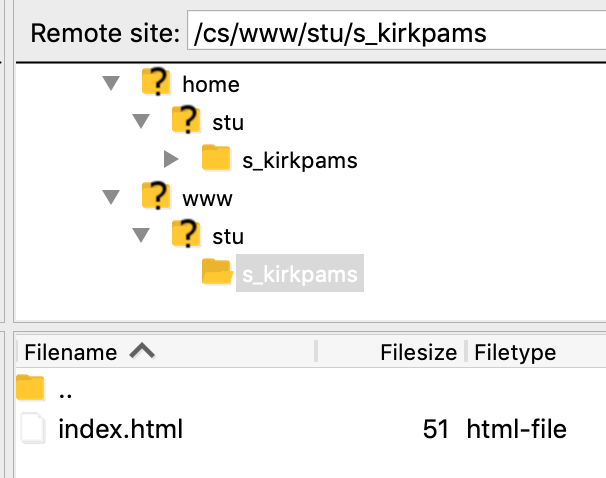Select the s_kirkpams label under home/stu
This screenshot has height=478, width=606.
[x=299, y=160]
